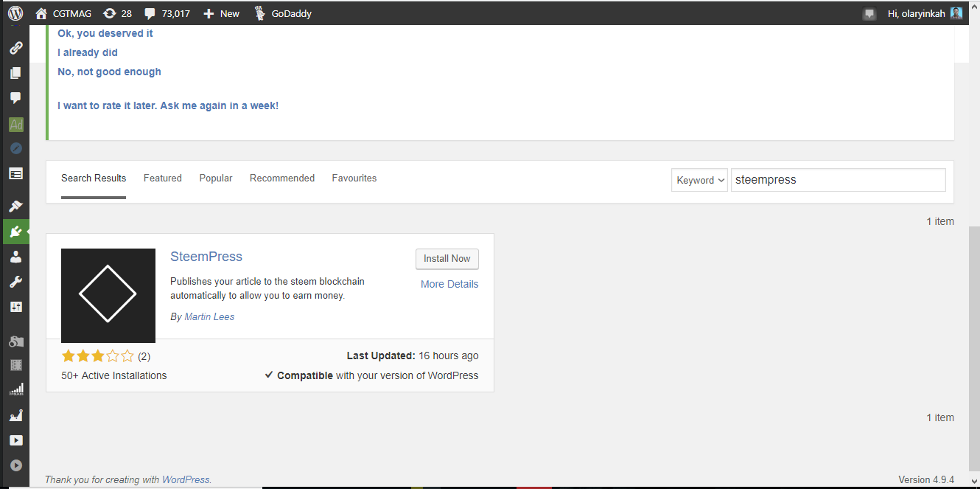Viewport: 980px width, 489px height.
Task: Open the Links sidebar menu icon
Action: [x=15, y=48]
